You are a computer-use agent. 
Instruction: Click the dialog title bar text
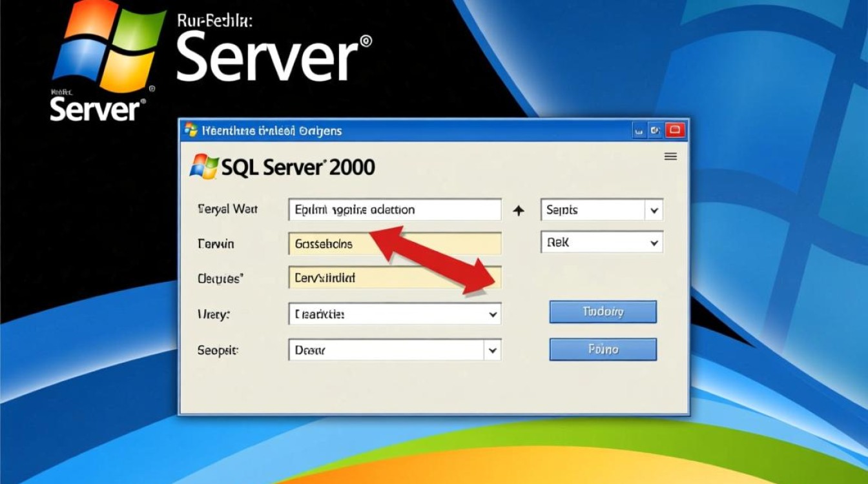point(271,130)
